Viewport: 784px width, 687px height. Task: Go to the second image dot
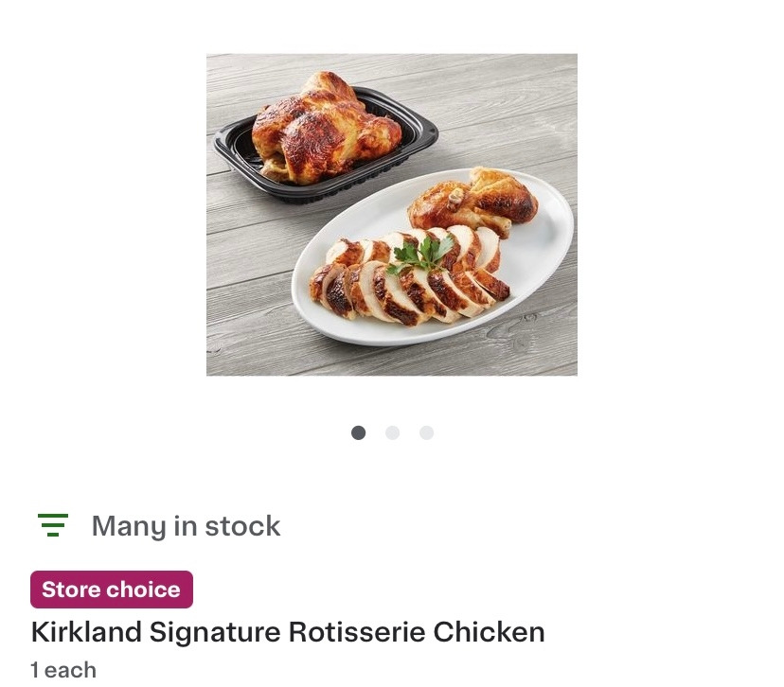392,432
